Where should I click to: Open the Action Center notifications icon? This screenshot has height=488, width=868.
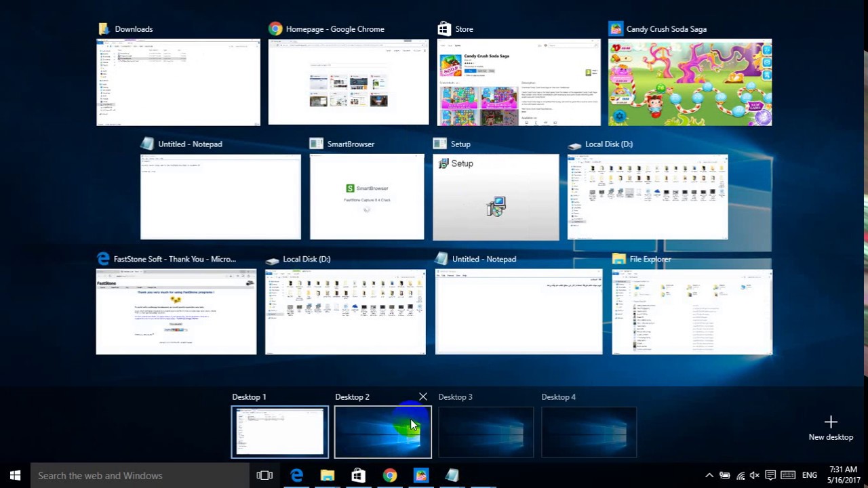pos(770,476)
